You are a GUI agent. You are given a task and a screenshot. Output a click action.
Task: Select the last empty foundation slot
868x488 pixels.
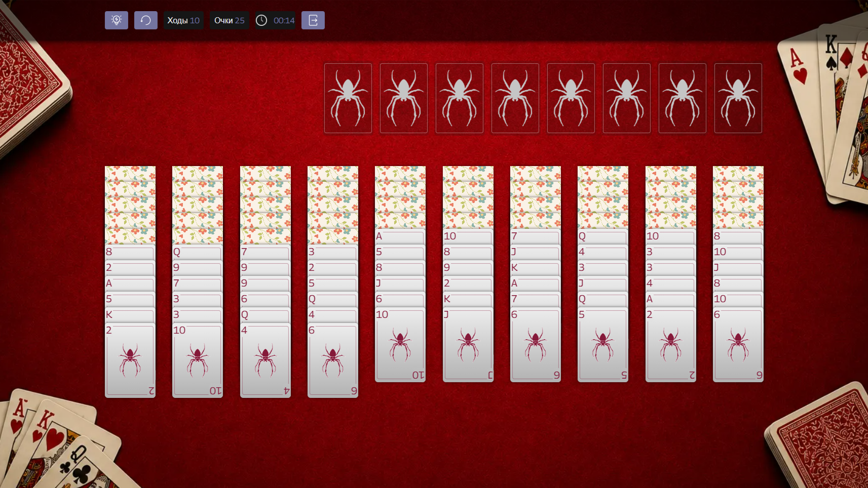coord(738,98)
